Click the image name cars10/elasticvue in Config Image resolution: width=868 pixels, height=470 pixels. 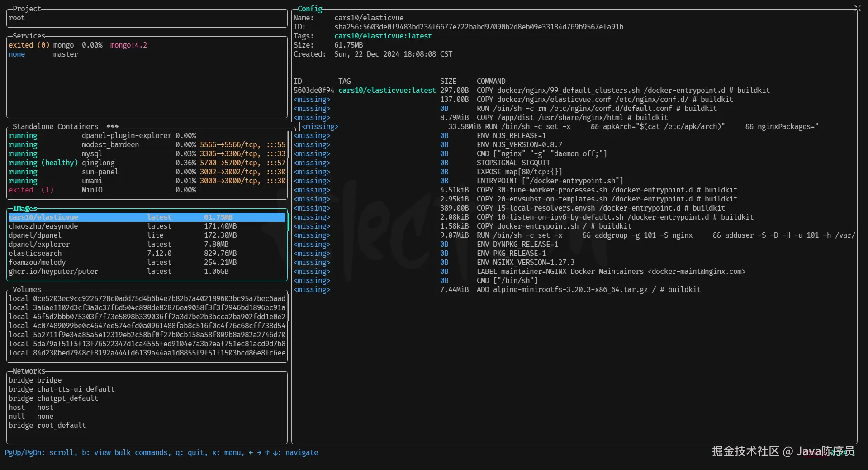369,18
